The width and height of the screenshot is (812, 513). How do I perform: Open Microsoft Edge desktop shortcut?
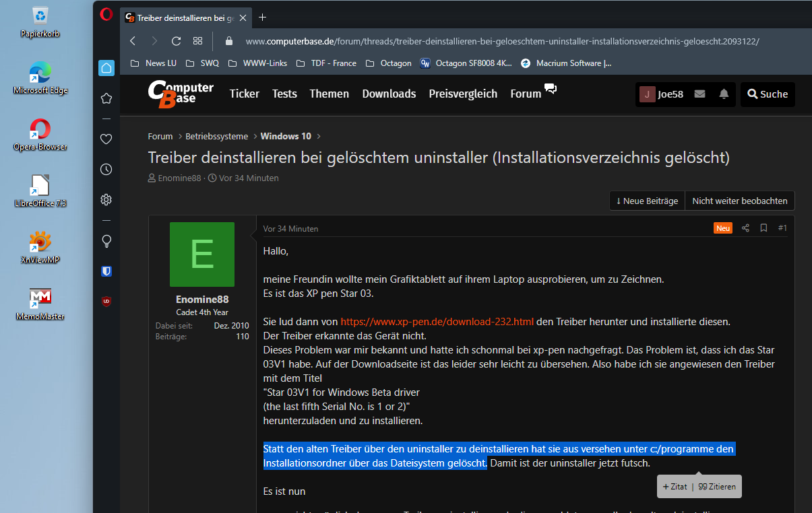click(40, 78)
